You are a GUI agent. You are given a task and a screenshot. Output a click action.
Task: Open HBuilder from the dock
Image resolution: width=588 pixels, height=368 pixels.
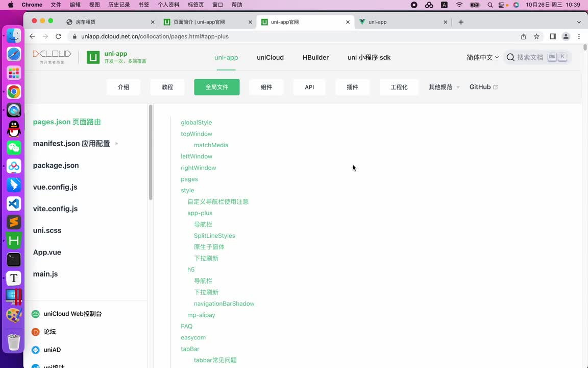coord(14,241)
